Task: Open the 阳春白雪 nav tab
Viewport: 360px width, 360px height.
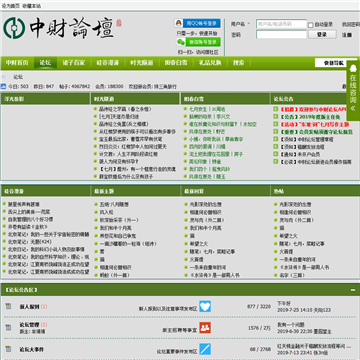Action: [176, 63]
